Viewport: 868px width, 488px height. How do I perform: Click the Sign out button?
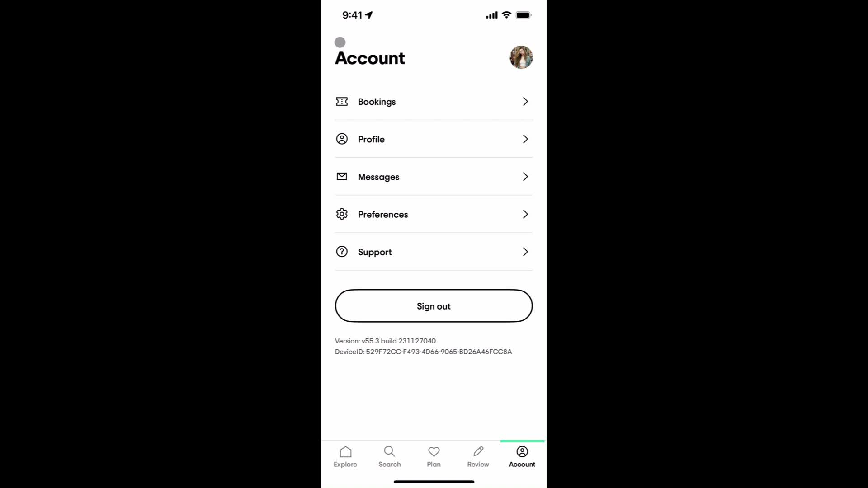tap(434, 305)
